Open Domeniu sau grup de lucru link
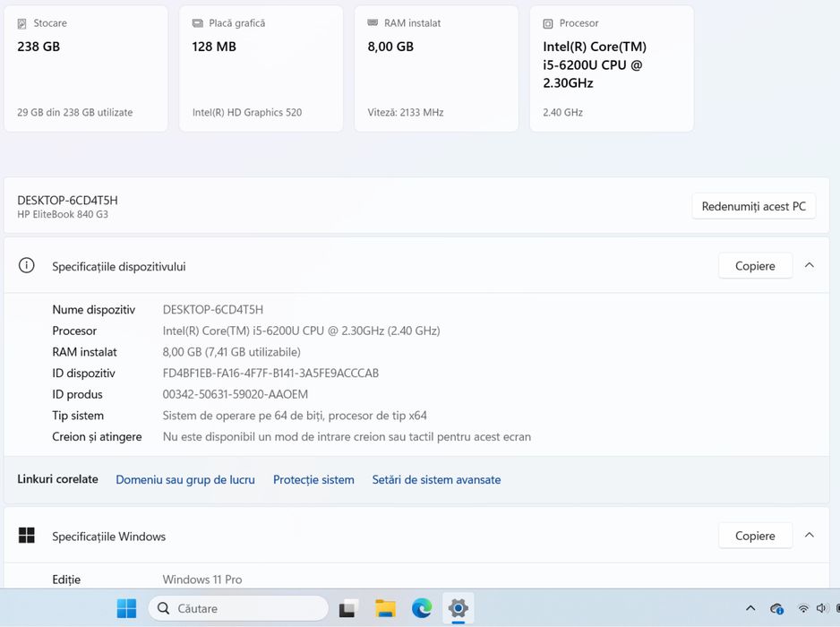 point(185,479)
